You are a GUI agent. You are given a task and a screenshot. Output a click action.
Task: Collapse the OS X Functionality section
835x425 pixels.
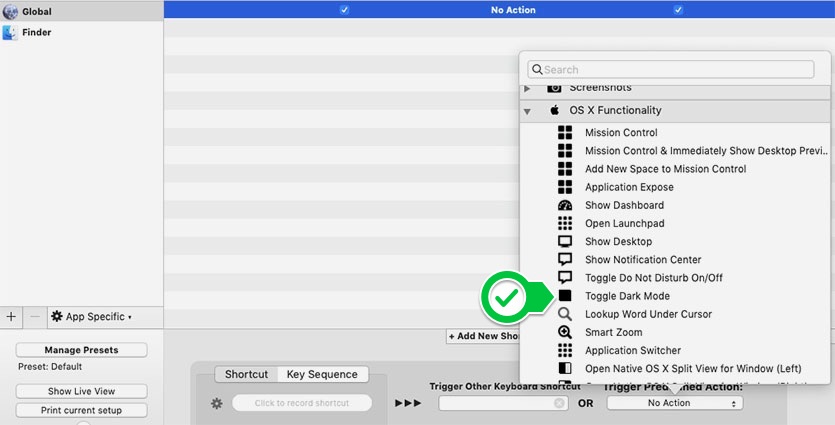pyautogui.click(x=527, y=111)
